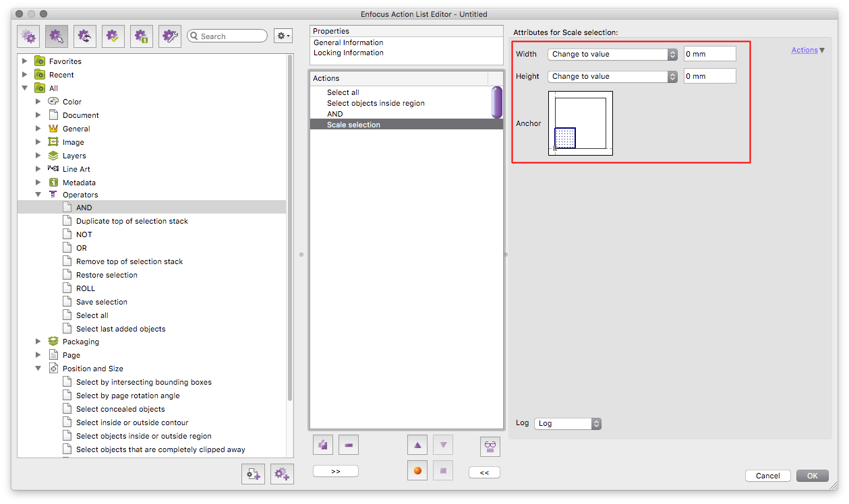
Task: Select 'Select objects inside region' in Actions list
Action: click(x=376, y=103)
